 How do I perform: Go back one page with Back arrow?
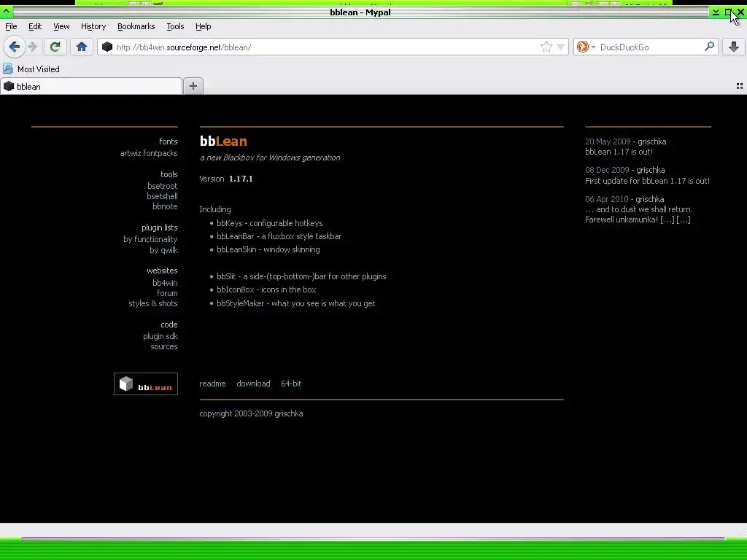tap(15, 47)
